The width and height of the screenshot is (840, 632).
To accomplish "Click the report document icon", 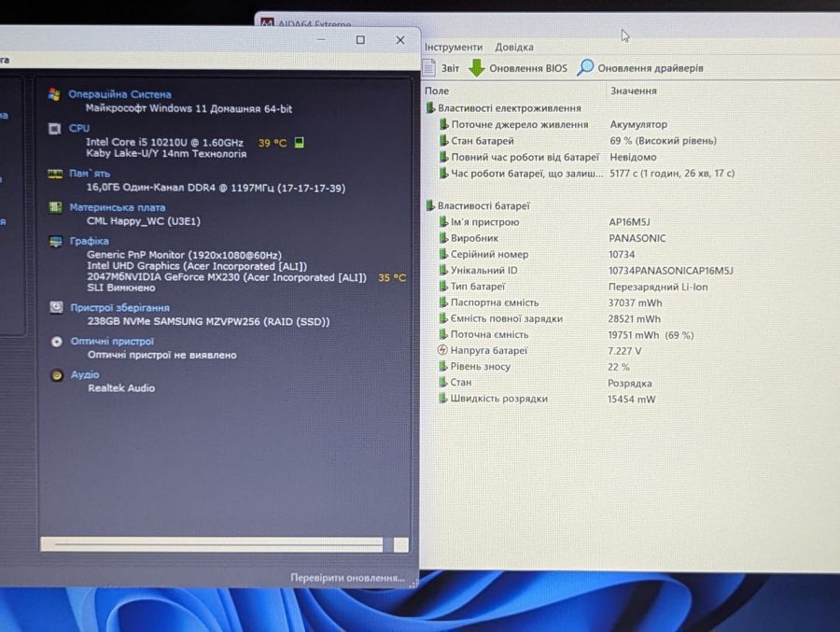I will pos(429,68).
